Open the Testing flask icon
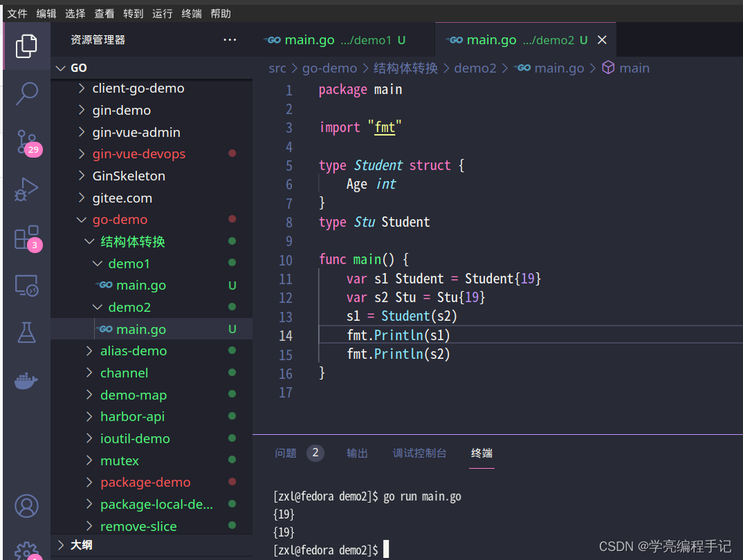The width and height of the screenshot is (743, 560). [x=26, y=333]
